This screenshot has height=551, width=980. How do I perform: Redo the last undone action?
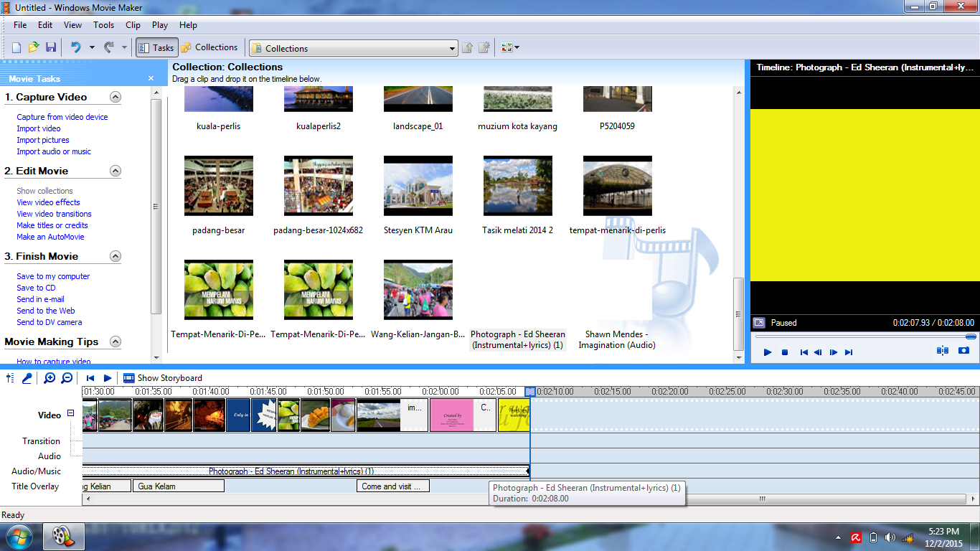[x=109, y=47]
